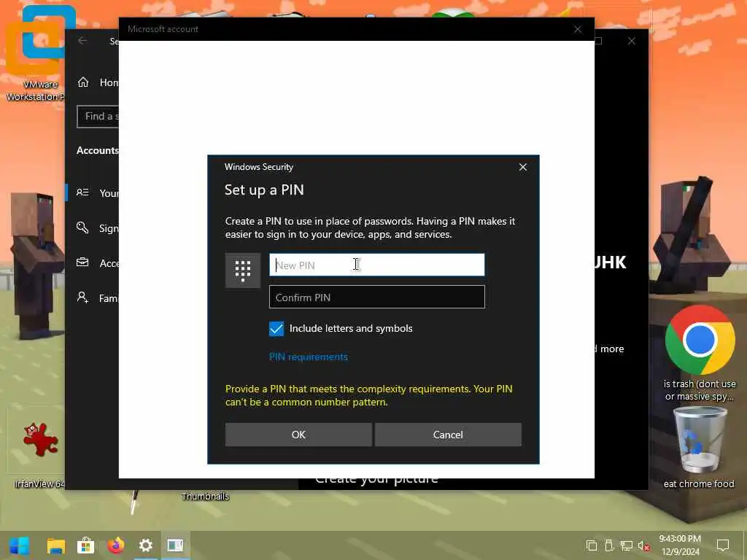
Task: Click the New PIN input field
Action: coord(377,265)
